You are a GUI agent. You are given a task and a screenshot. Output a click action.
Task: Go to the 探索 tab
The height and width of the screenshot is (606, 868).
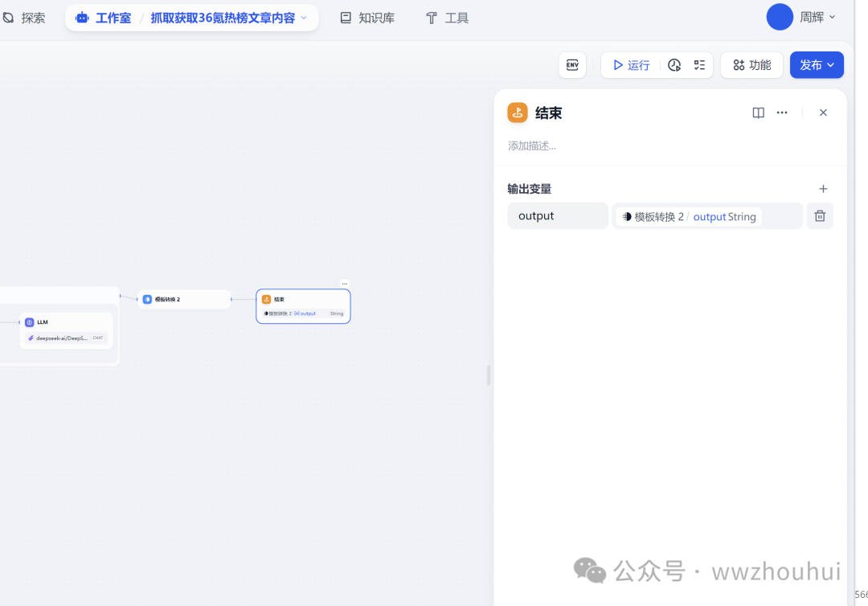pos(24,18)
